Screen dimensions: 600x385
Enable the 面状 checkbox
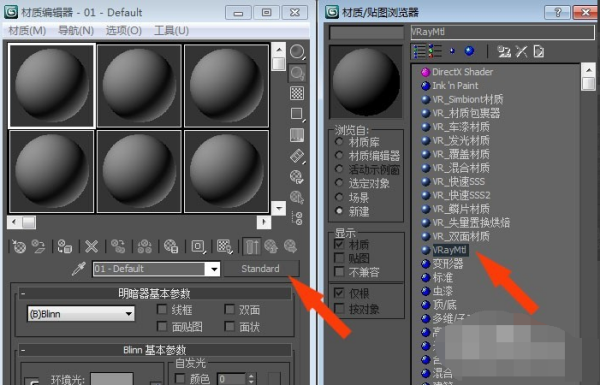pyautogui.click(x=230, y=326)
